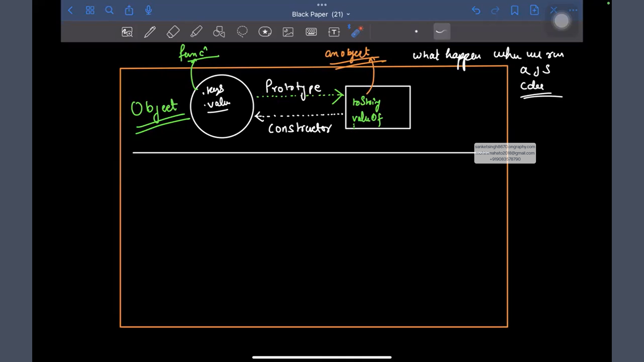
Task: Open the page thumbnails grid view
Action: (x=90, y=10)
